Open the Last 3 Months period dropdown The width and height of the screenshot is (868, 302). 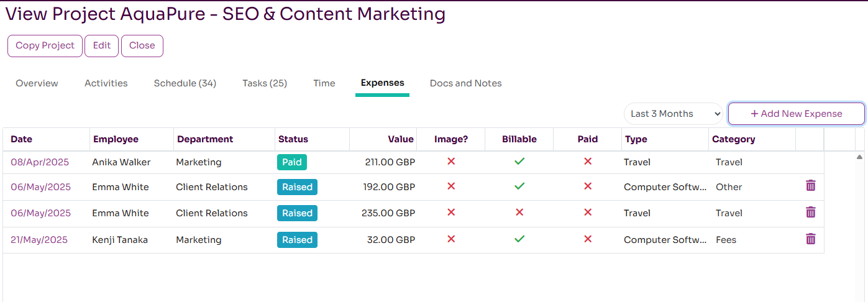tap(674, 114)
